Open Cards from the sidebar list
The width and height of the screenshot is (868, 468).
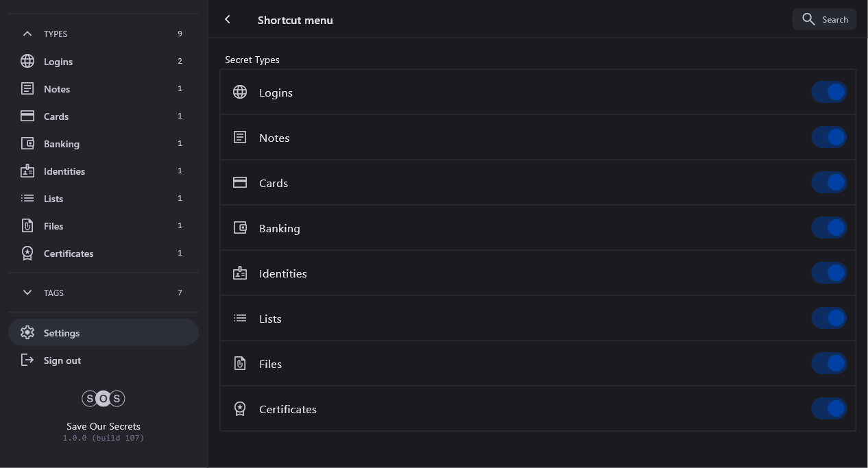56,116
